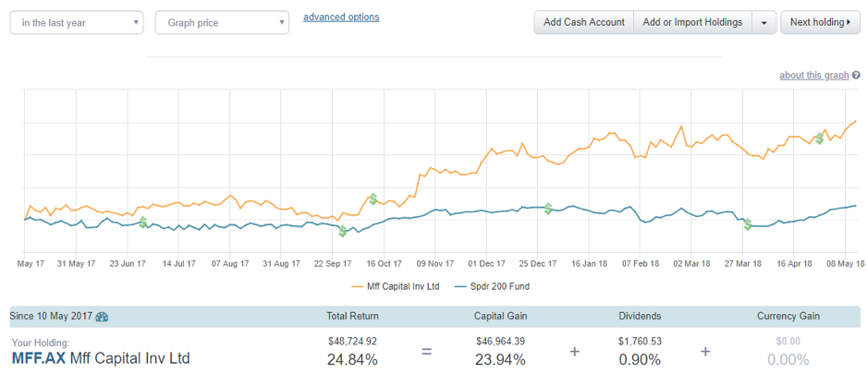Click the 0.00% currency gain percentage
This screenshot has height=373, width=868.
(x=789, y=360)
